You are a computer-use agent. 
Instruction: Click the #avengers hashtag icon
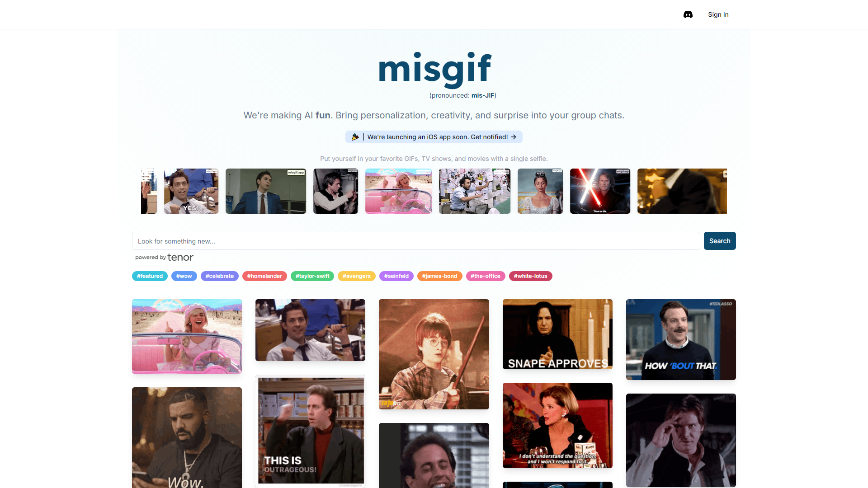[x=356, y=276]
